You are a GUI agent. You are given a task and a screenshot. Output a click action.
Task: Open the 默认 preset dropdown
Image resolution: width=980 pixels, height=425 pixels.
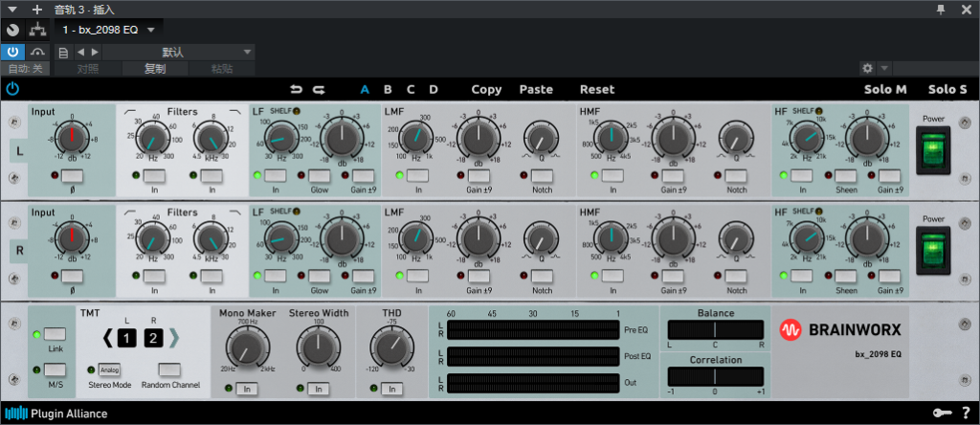179,53
